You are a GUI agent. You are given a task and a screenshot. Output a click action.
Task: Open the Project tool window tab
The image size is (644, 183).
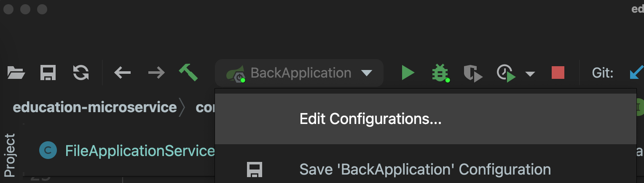(x=9, y=155)
